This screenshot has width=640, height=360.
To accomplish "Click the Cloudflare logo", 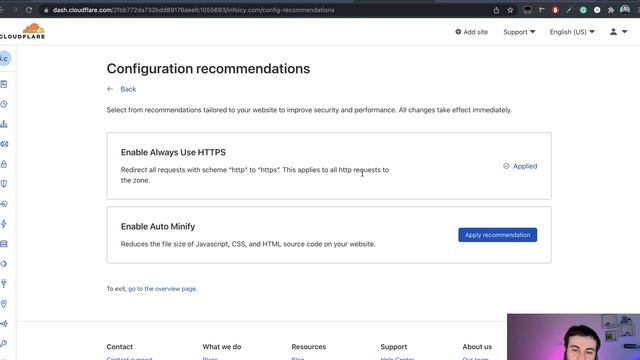I will (x=23, y=31).
